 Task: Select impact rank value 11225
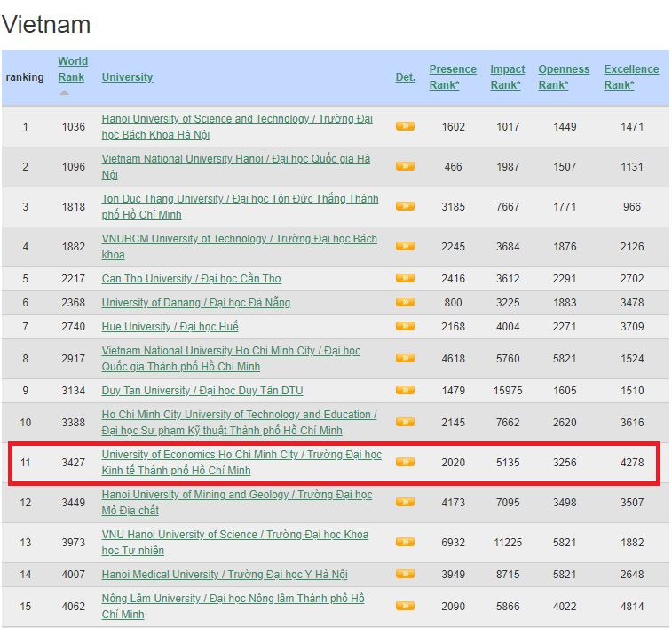pos(508,542)
